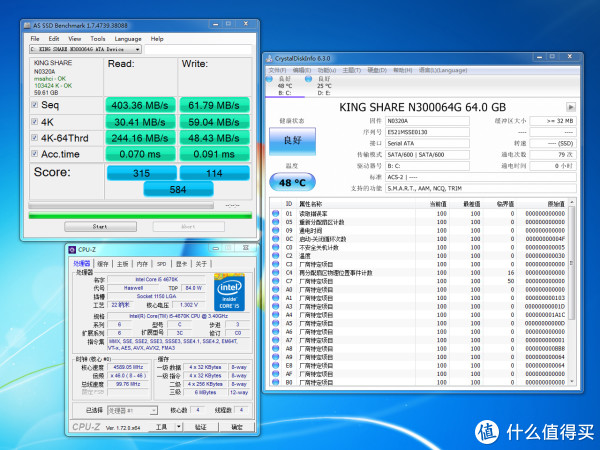Click the green progress bar in AS SSD

click(x=140, y=215)
